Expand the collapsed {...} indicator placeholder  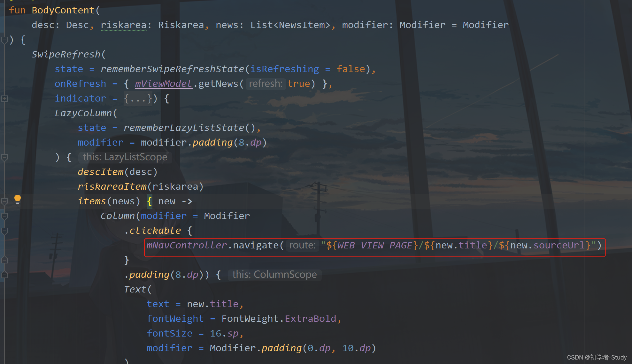pyautogui.click(x=138, y=99)
